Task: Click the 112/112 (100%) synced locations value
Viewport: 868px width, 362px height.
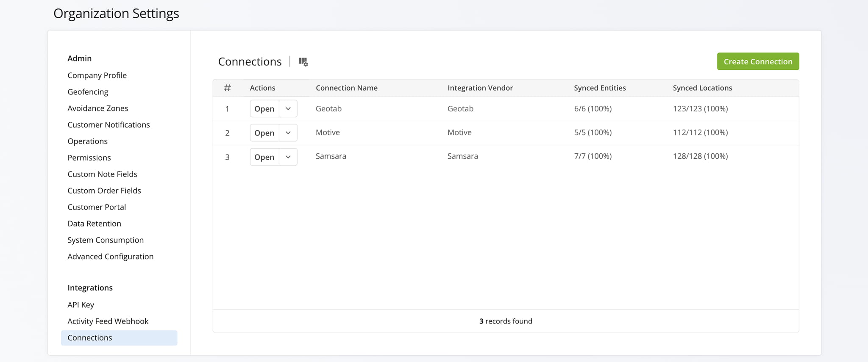Action: point(700,133)
